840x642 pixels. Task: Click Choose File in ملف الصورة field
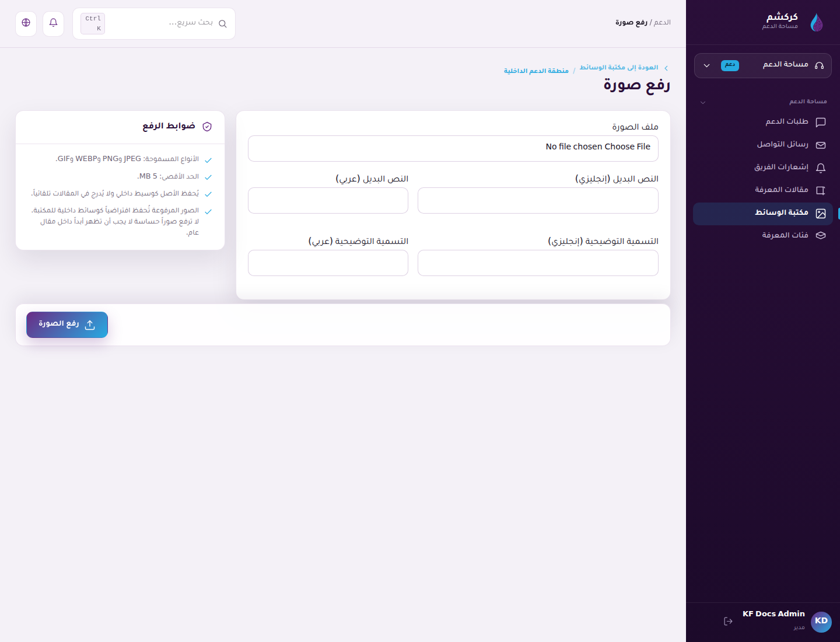[627, 146]
